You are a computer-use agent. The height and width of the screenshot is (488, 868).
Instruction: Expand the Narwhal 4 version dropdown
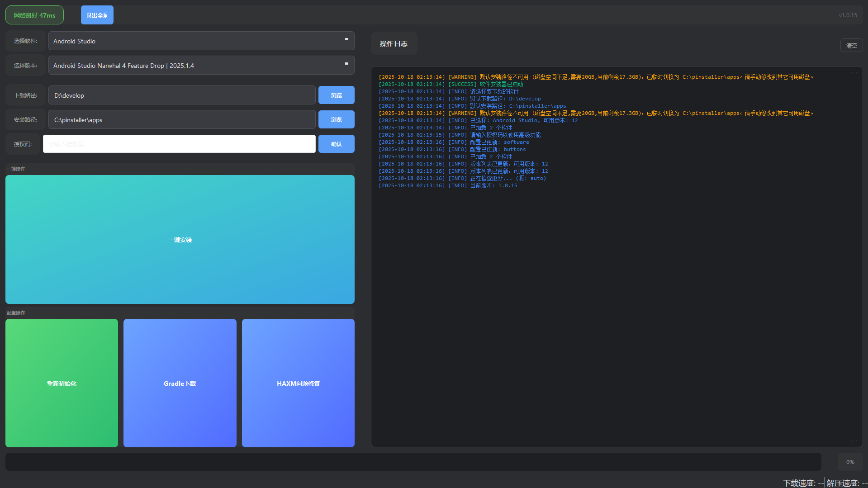(201, 66)
